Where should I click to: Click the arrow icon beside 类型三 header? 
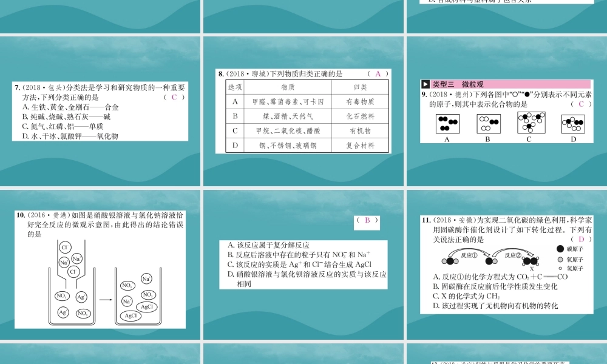[426, 84]
